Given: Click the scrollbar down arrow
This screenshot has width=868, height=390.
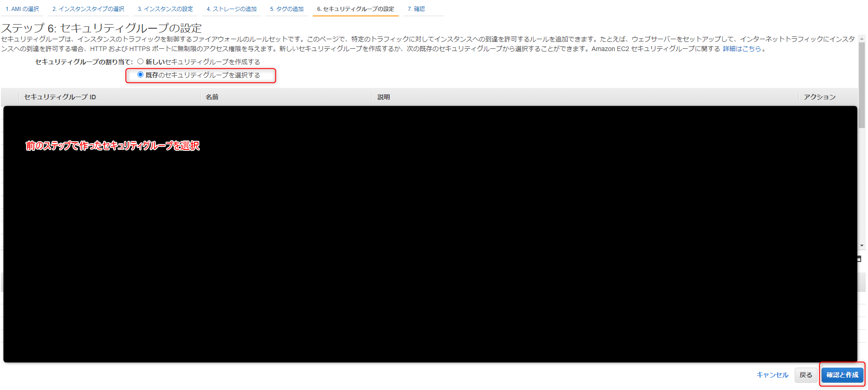Looking at the screenshot, I should tap(862, 246).
